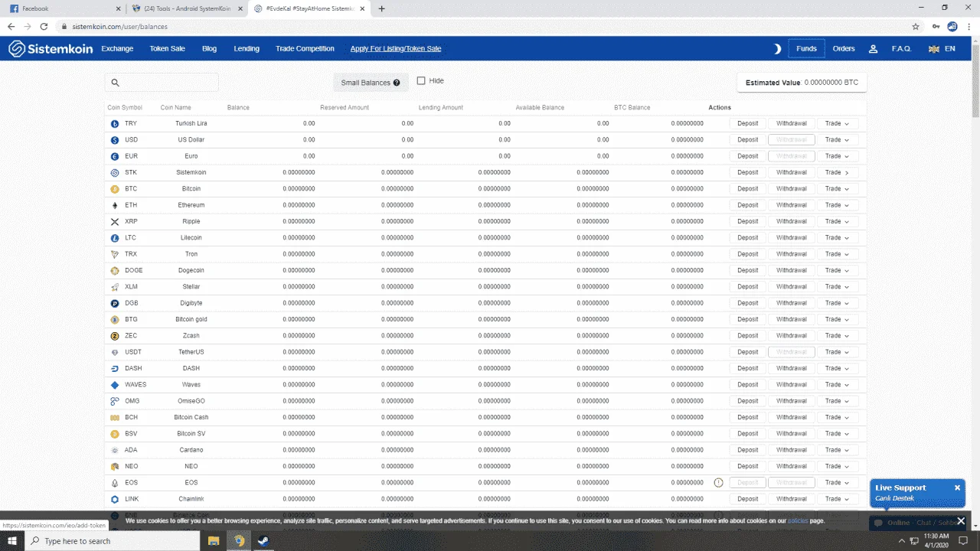Switch to Tools - Android SystemKoin tab

[x=188, y=8]
